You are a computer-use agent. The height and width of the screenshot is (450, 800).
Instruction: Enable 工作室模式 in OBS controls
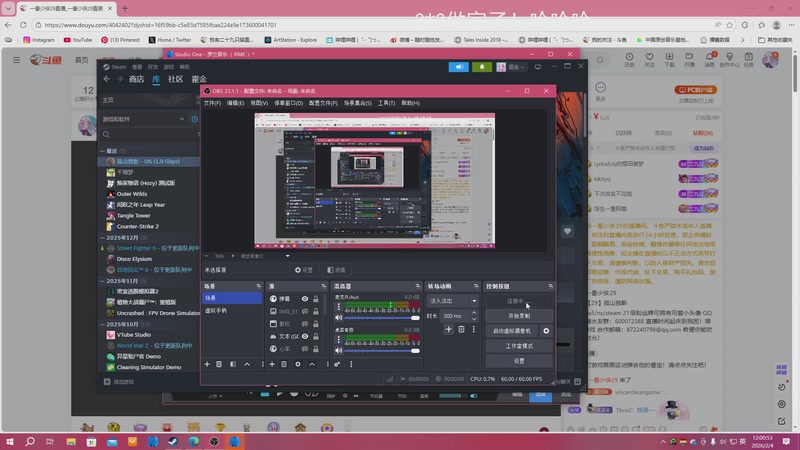click(x=519, y=346)
